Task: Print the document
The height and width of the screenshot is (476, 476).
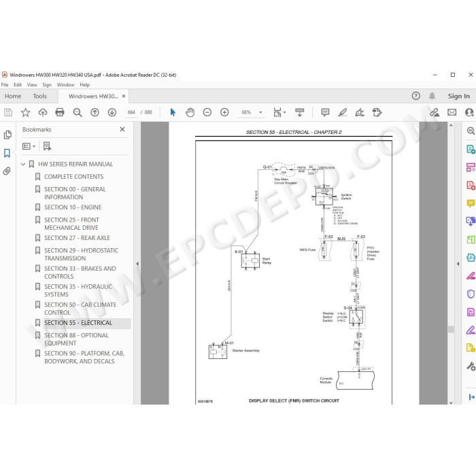Action: click(x=60, y=112)
